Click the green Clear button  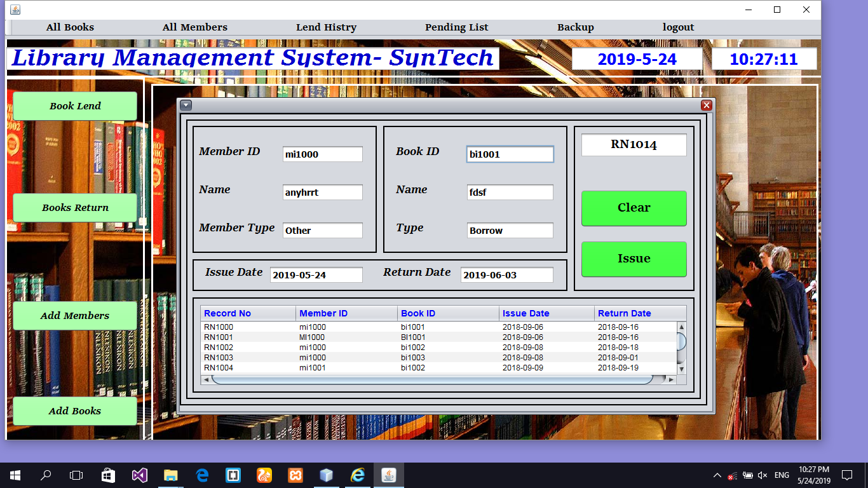click(x=634, y=208)
